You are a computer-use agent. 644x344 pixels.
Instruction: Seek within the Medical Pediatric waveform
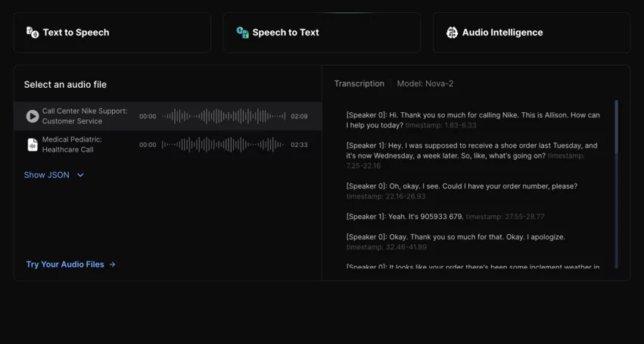(x=223, y=145)
